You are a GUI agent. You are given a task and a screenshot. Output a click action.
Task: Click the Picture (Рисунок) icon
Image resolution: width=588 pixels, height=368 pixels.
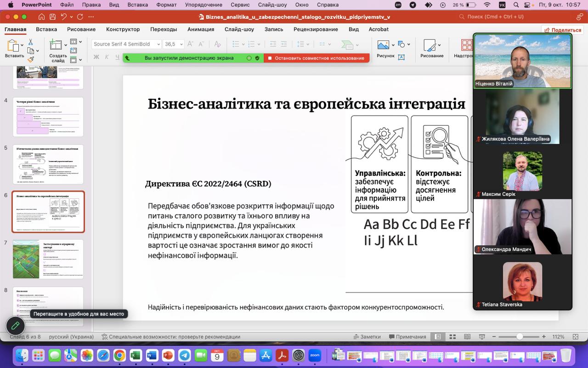click(383, 45)
